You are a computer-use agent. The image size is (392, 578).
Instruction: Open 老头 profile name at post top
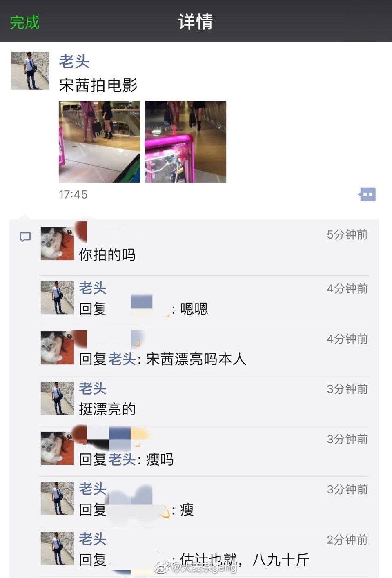coord(74,61)
